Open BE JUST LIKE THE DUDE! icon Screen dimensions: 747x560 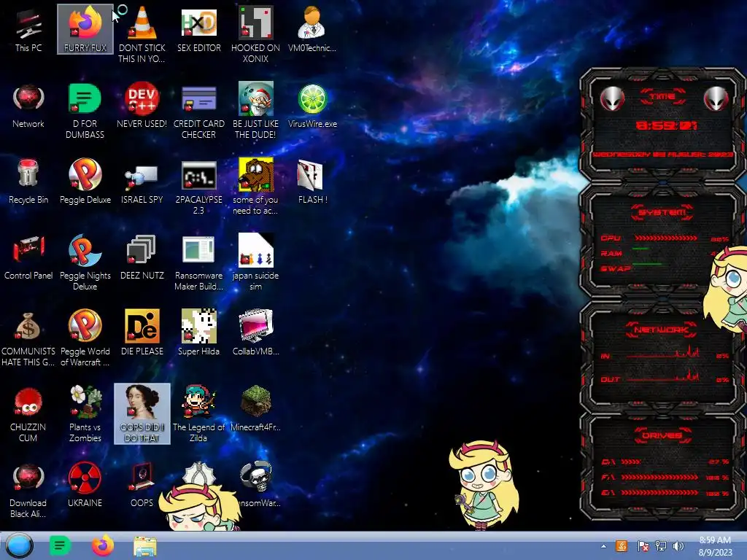[x=255, y=111]
